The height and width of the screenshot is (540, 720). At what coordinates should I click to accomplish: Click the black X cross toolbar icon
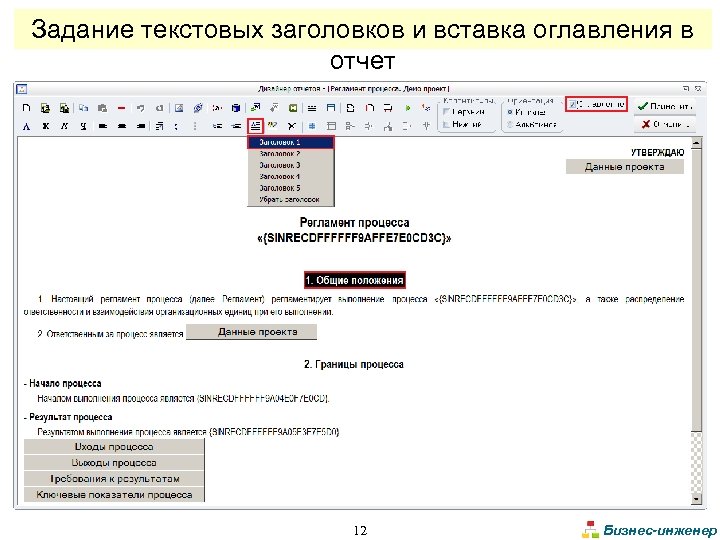pos(292,126)
